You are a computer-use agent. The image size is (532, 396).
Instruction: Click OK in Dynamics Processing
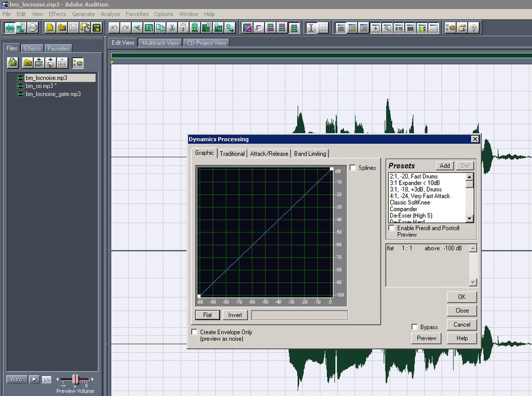pos(462,297)
